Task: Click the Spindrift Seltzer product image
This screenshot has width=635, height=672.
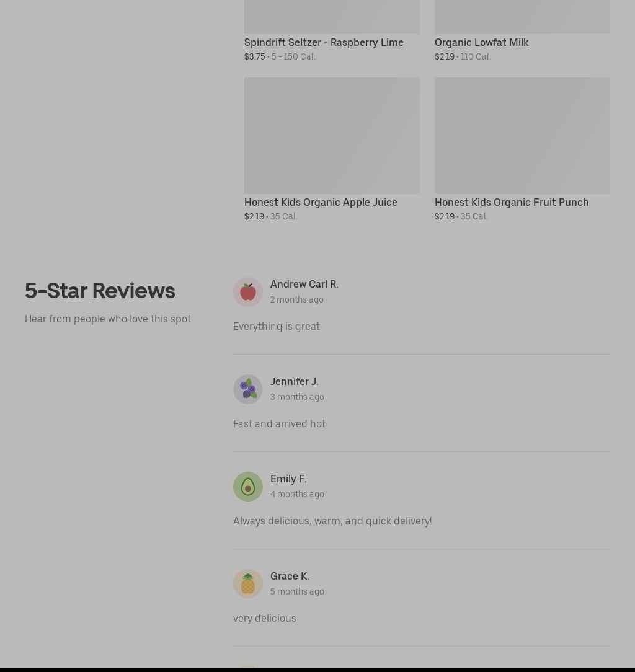Action: (332, 17)
